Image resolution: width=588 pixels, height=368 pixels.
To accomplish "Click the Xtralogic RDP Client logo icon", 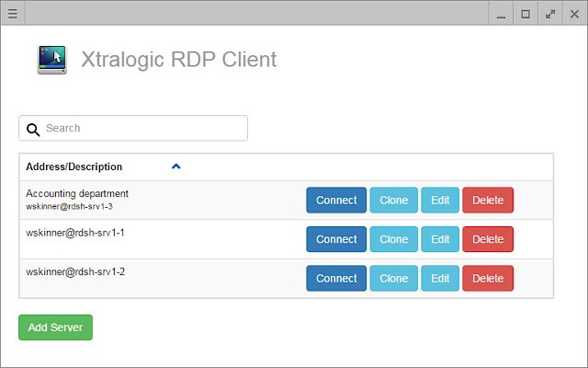I will click(x=52, y=60).
